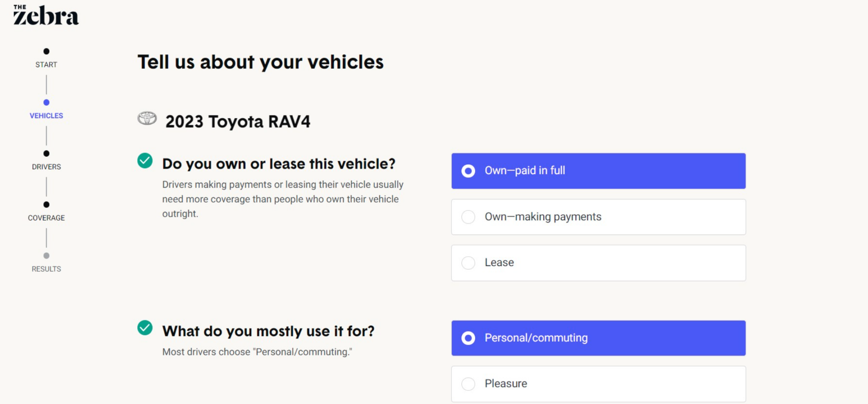
Task: Choose Pleasure as vehicle usage
Action: pos(598,383)
